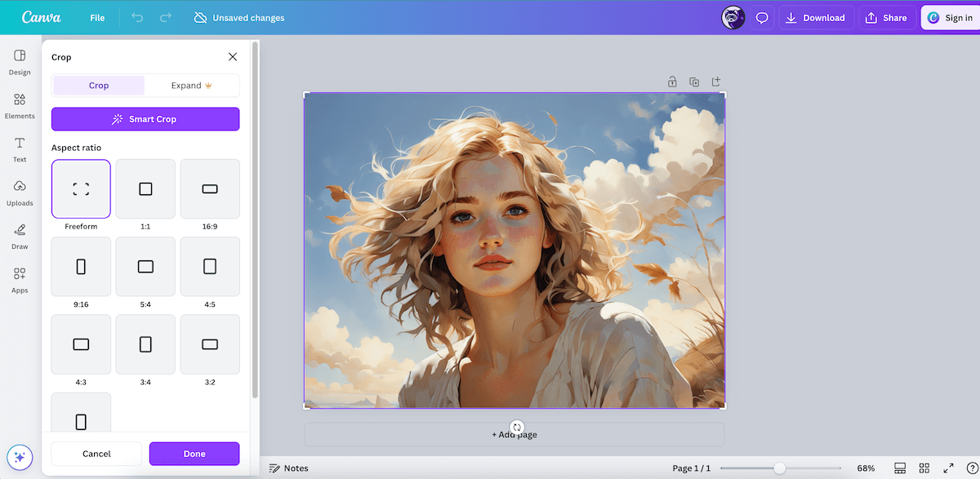Open the Uploads panel

pos(19,192)
